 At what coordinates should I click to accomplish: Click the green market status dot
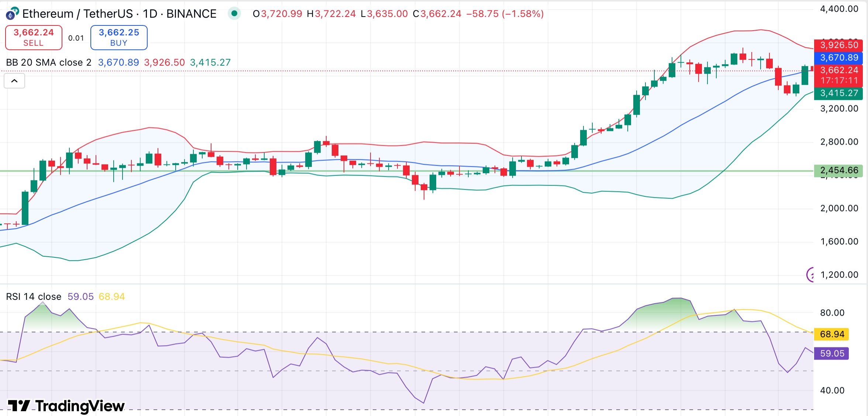click(x=234, y=14)
